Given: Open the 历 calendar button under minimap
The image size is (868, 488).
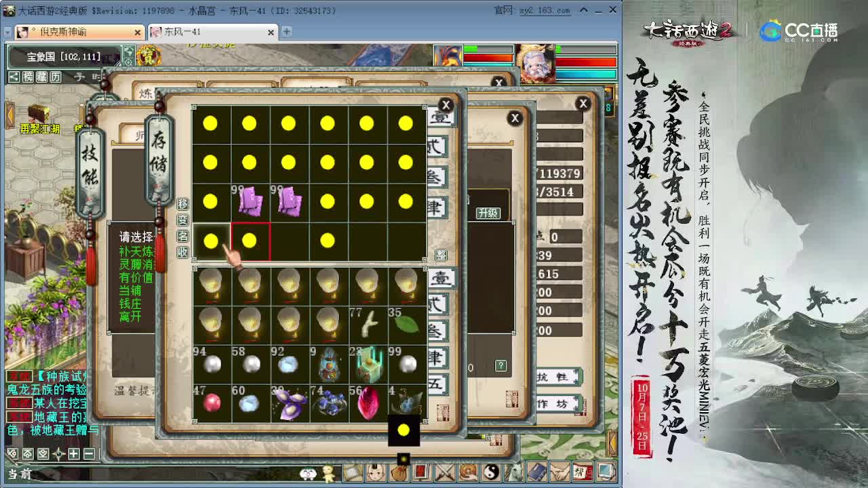Looking at the screenshot, I should [56, 77].
